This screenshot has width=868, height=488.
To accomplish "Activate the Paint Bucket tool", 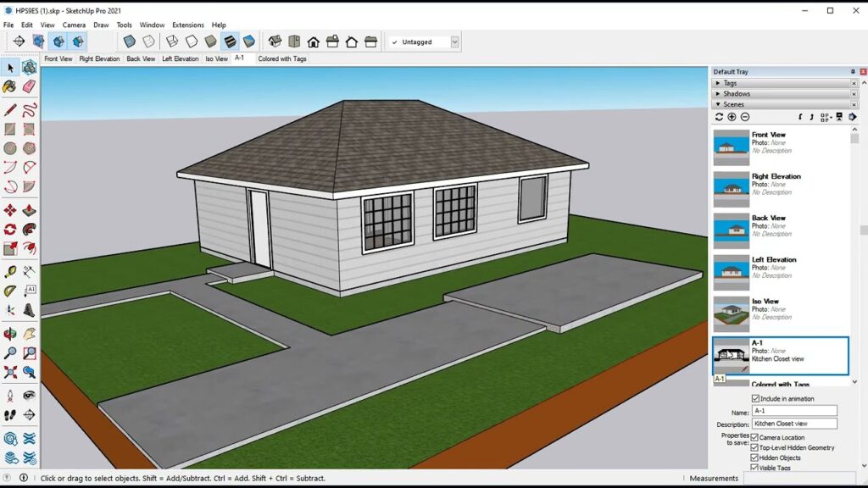I will 10,86.
